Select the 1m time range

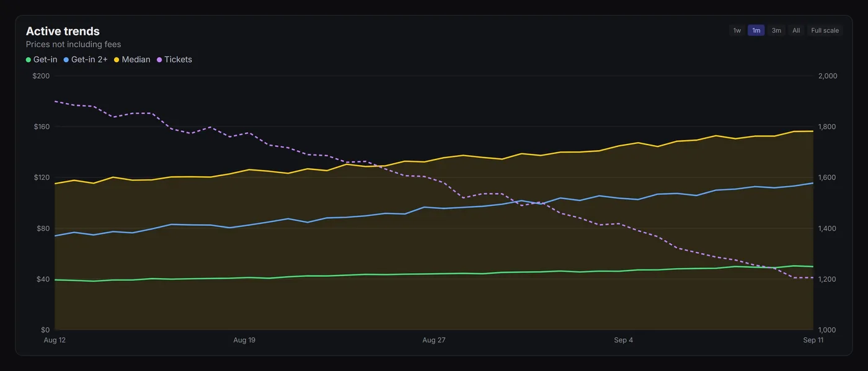756,30
